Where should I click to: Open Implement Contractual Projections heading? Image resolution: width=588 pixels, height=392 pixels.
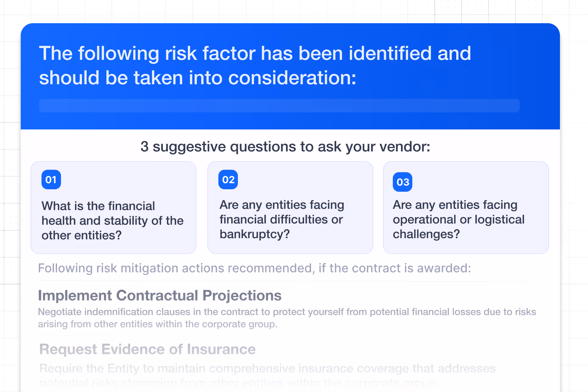(160, 296)
